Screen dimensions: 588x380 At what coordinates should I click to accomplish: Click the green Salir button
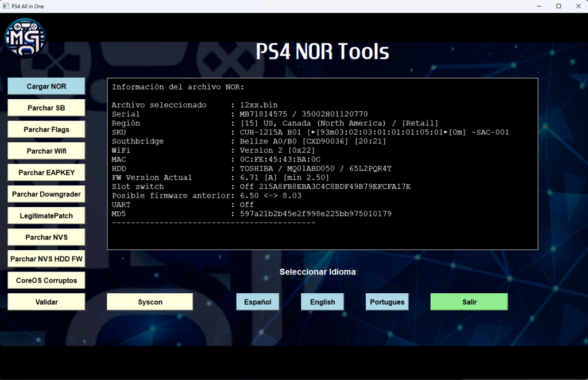469,302
